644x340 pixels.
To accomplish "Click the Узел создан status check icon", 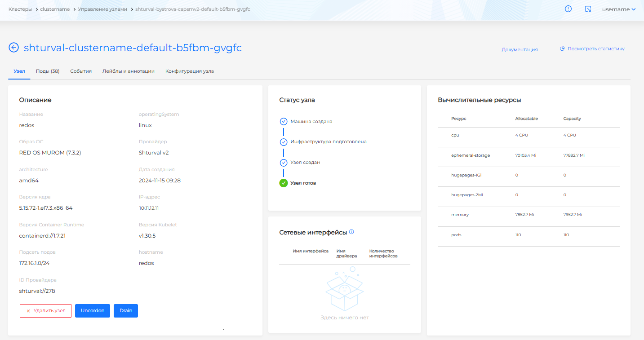I will (284, 163).
